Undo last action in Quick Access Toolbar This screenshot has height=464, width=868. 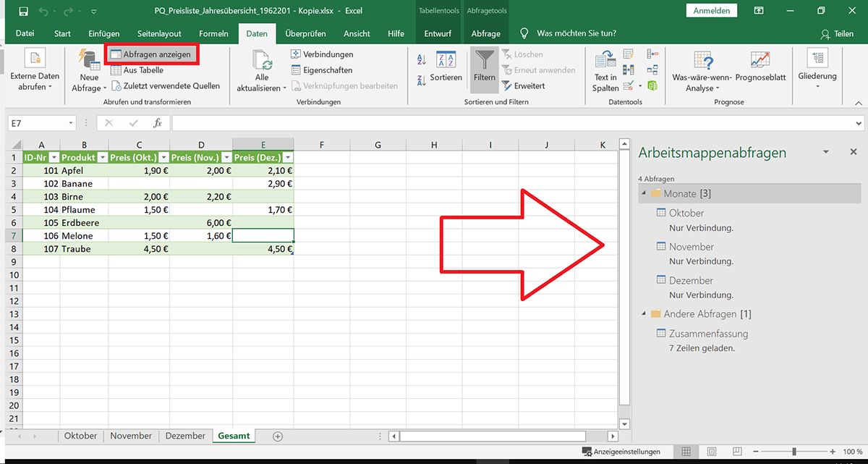click(x=45, y=12)
